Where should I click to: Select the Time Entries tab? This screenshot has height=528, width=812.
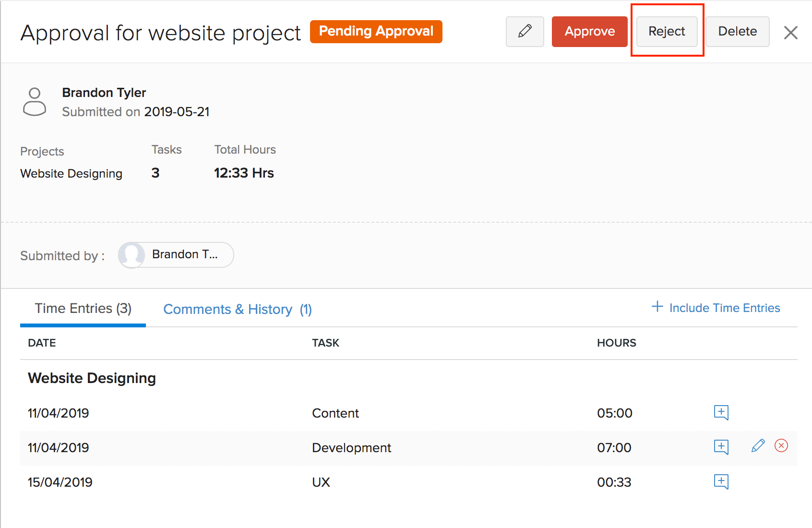83,309
